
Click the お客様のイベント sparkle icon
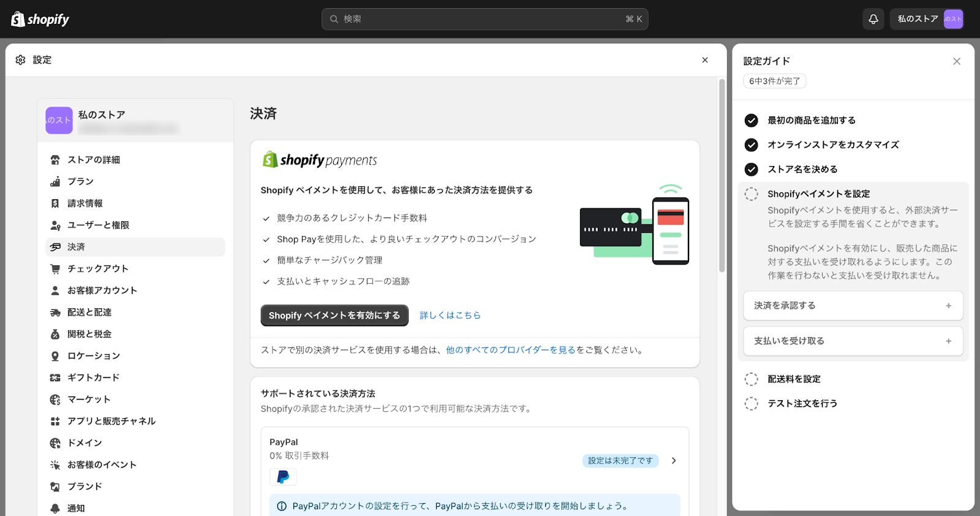pyautogui.click(x=55, y=465)
